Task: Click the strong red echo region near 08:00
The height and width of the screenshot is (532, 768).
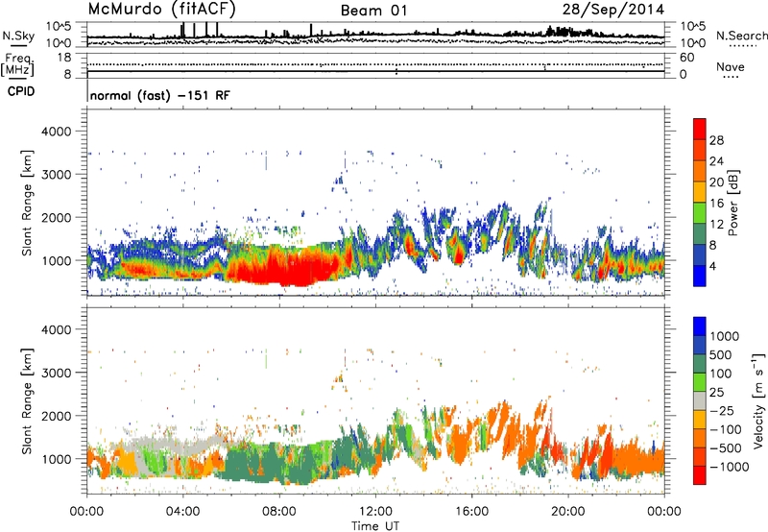Action: pyautogui.click(x=284, y=270)
